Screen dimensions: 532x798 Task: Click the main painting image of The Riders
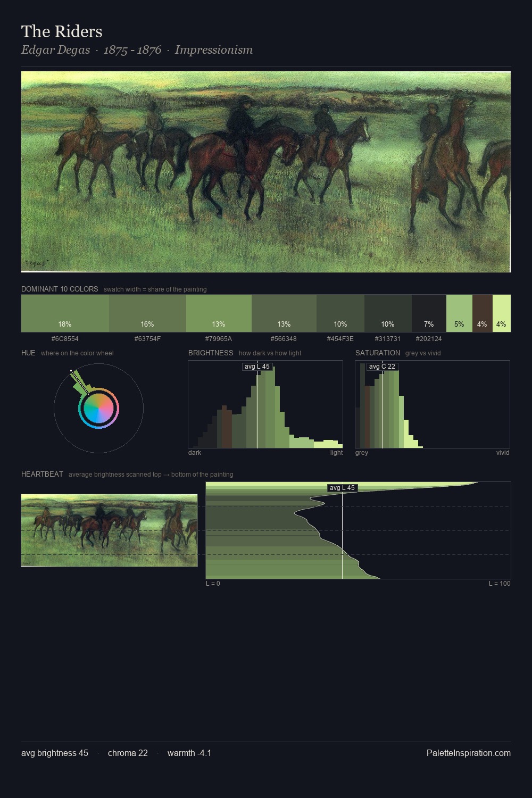coord(266,172)
